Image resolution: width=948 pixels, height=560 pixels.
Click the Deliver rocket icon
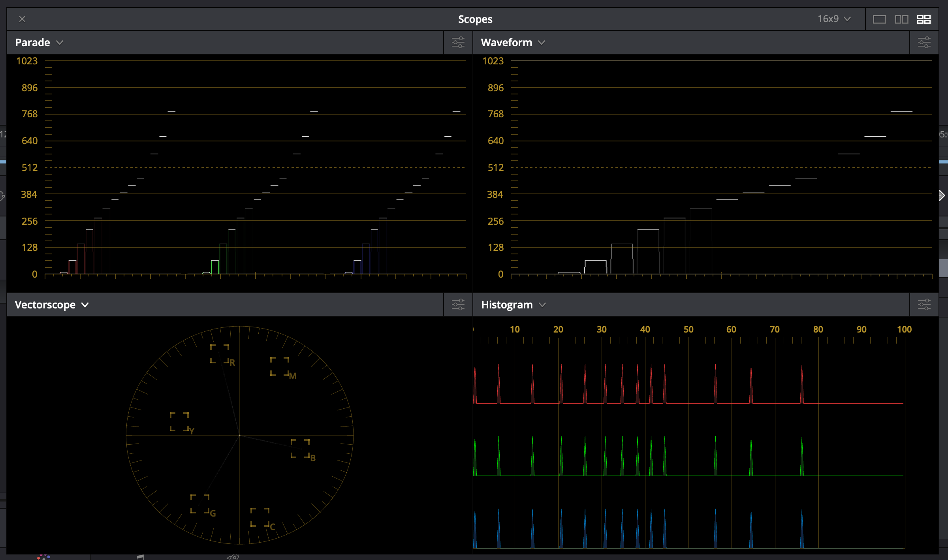[x=233, y=557]
